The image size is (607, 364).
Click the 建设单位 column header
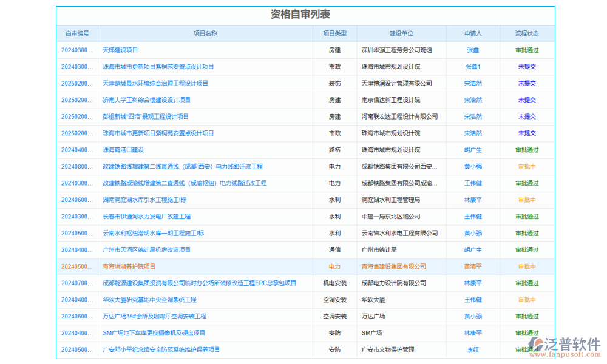402,33
